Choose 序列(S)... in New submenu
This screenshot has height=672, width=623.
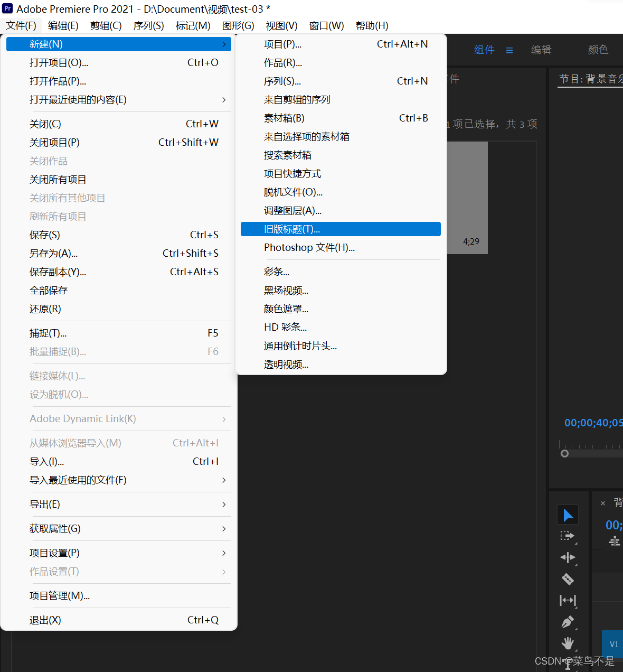pyautogui.click(x=341, y=81)
